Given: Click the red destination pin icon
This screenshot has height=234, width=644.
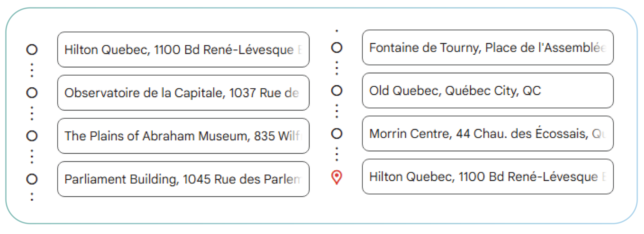Looking at the screenshot, I should [337, 177].
